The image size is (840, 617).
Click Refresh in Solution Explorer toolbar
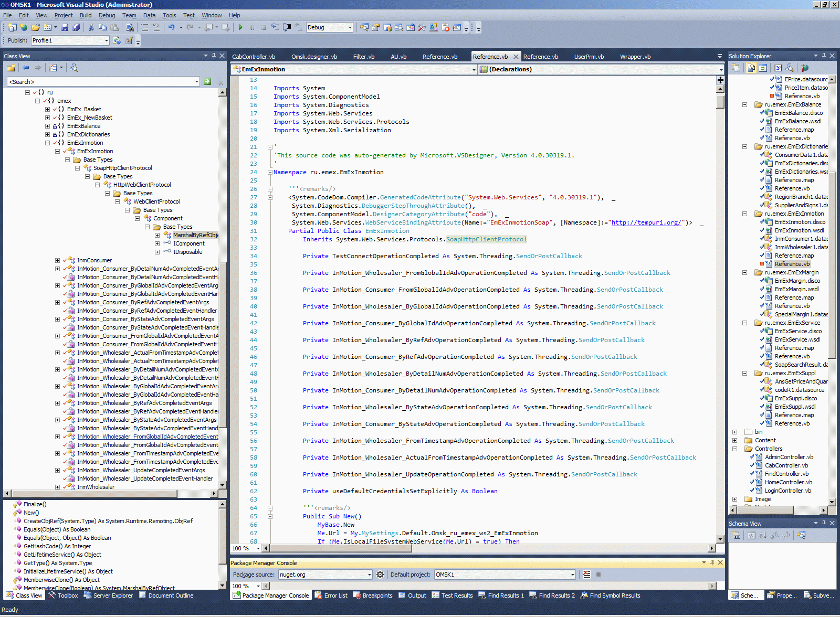763,68
